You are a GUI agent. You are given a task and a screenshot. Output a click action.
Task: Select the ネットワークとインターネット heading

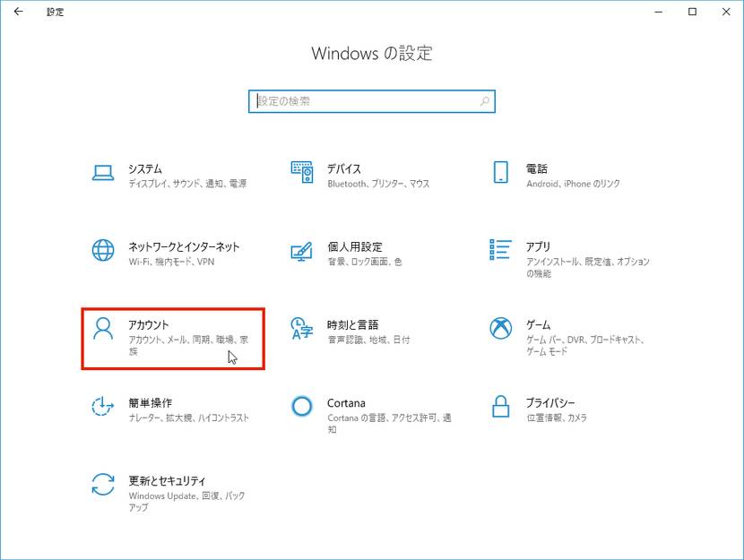(184, 247)
